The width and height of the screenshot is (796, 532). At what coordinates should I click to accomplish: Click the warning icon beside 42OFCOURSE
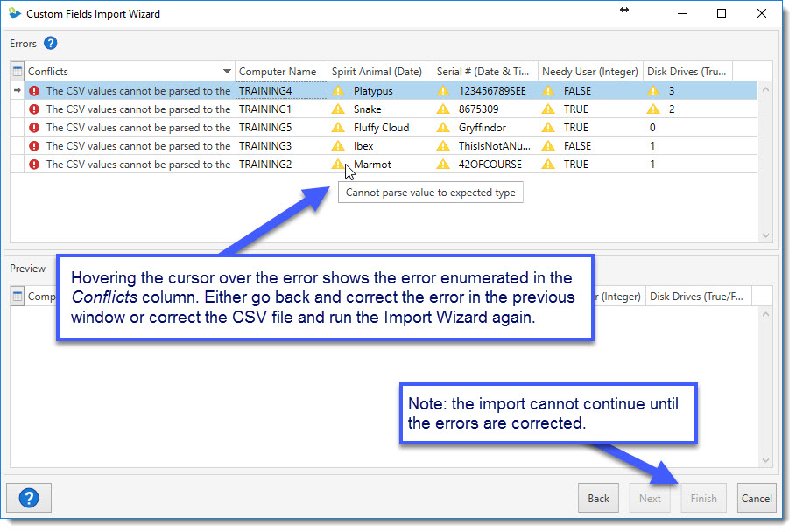point(443,164)
